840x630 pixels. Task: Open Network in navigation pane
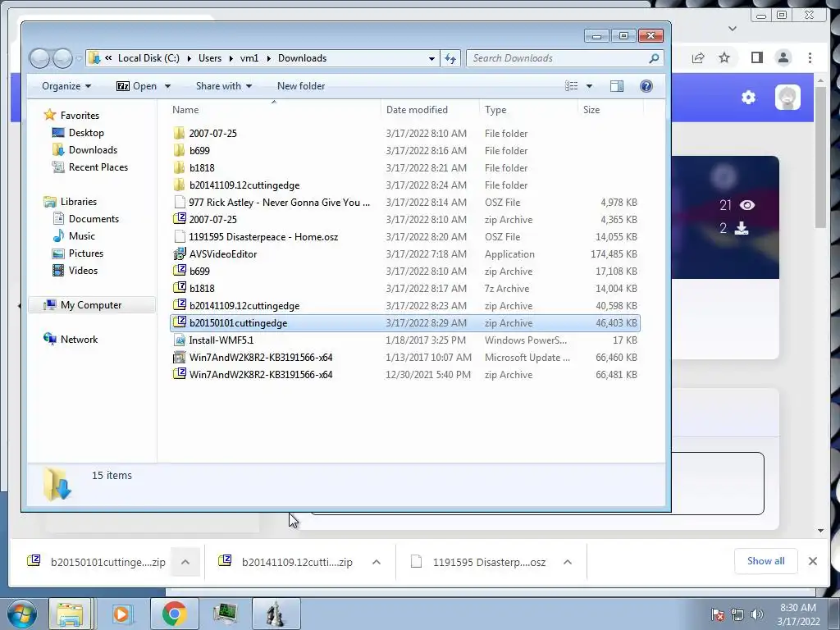click(x=79, y=340)
